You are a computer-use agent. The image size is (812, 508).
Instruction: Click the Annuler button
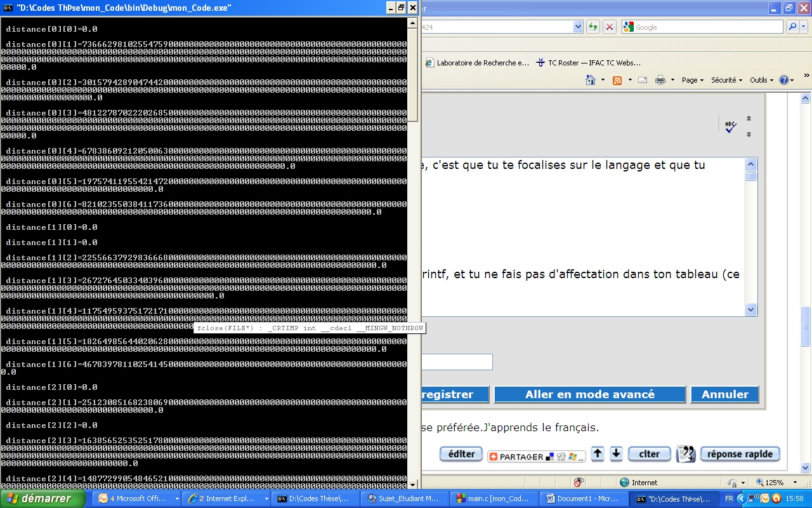(x=724, y=394)
